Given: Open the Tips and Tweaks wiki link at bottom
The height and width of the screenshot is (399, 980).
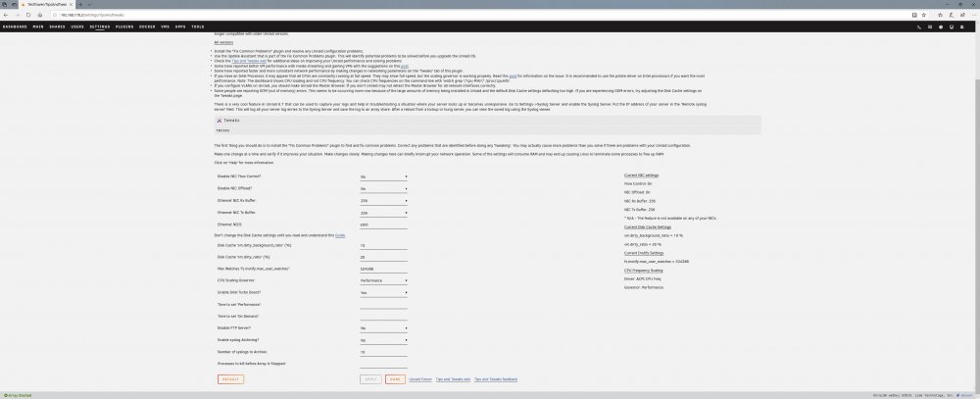Looking at the screenshot, I should (453, 379).
